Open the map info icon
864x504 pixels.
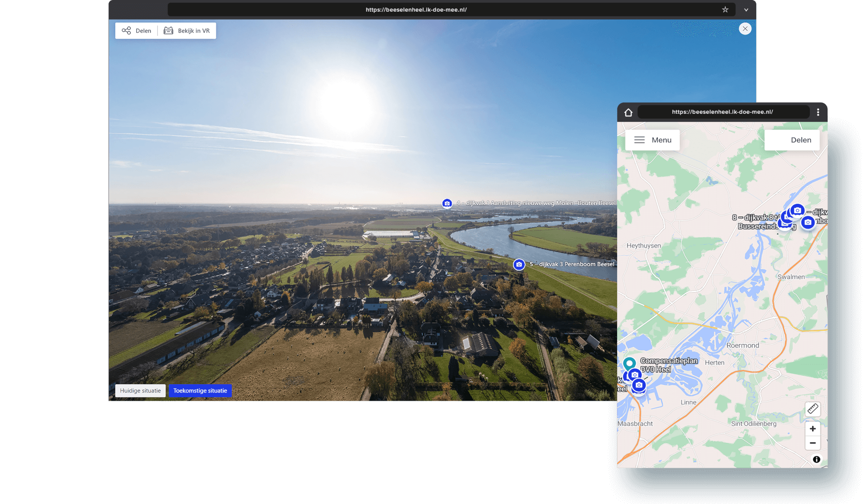point(816,460)
